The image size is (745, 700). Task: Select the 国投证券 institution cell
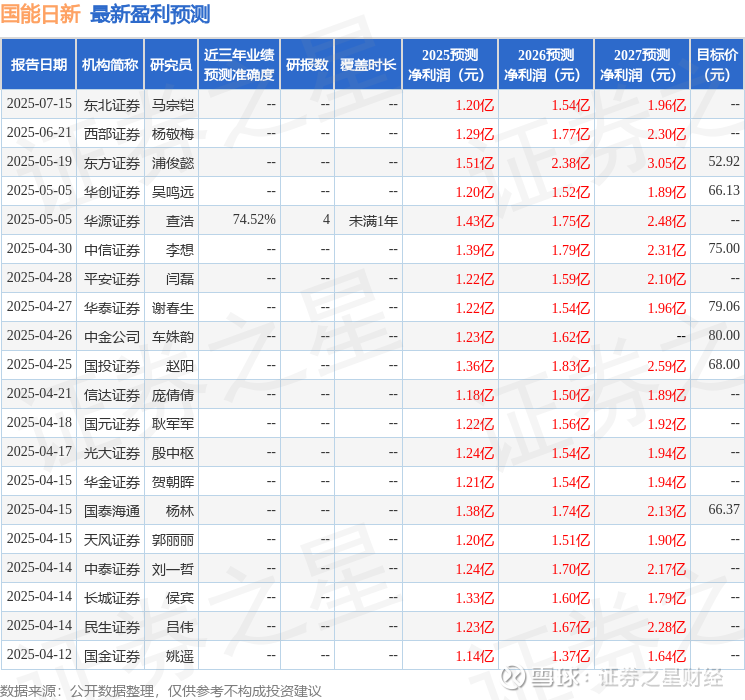coord(112,366)
